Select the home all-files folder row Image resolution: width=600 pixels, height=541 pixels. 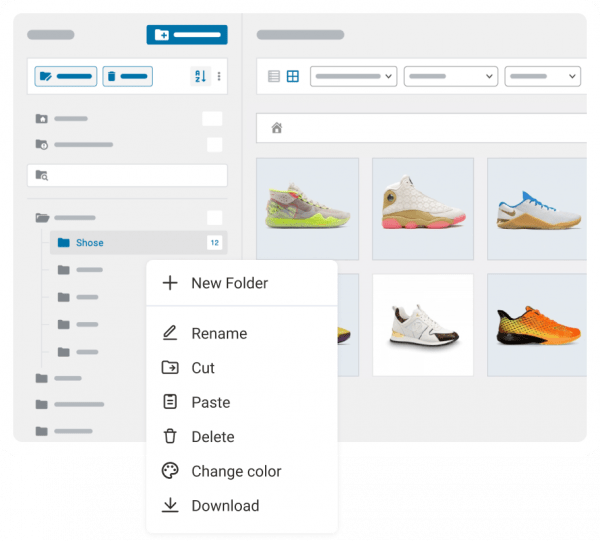tap(129, 119)
